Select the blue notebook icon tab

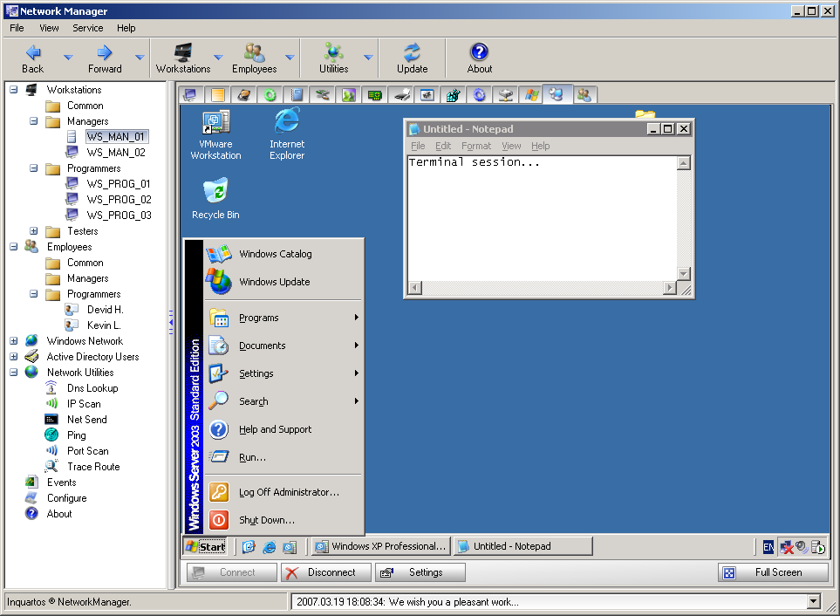tap(297, 95)
